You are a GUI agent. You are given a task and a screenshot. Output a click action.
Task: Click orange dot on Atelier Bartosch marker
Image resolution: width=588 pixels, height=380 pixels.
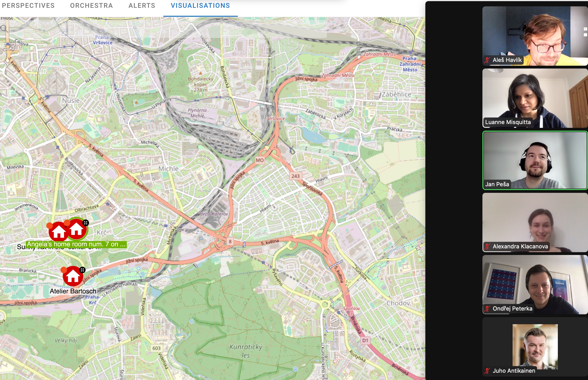point(64,270)
